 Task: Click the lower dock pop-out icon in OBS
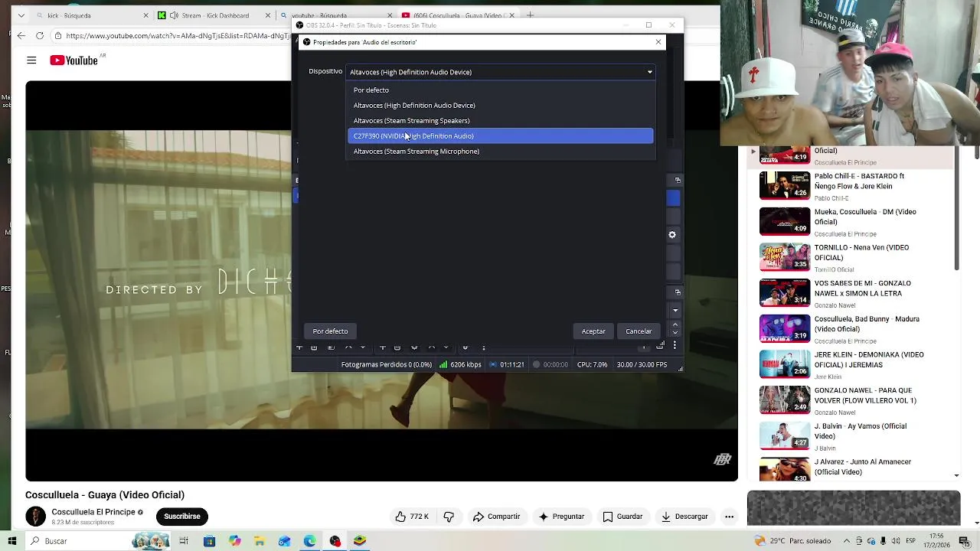[x=678, y=292]
